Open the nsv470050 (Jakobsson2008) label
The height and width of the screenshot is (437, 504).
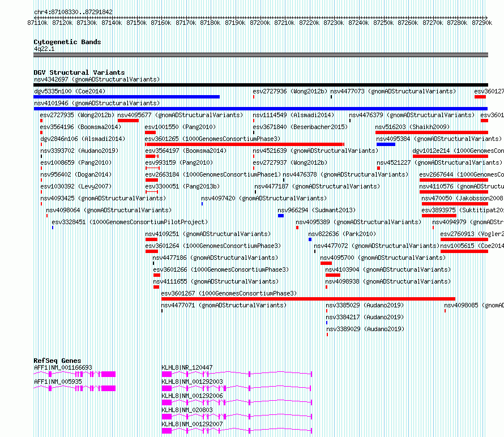point(463,198)
